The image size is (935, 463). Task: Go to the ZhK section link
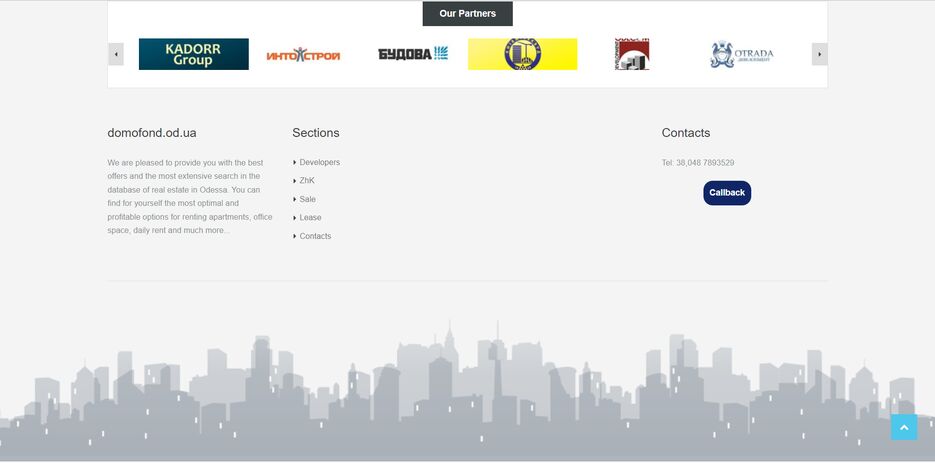coord(307,181)
